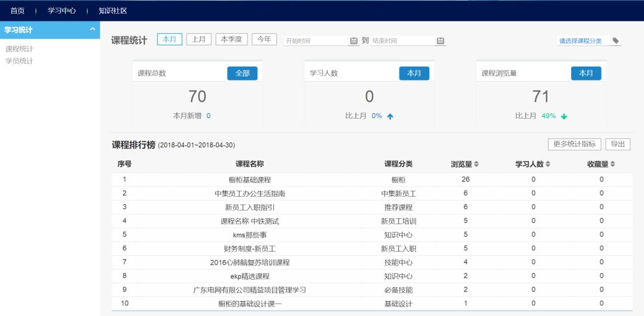Select the 上月 time range filter

coord(199,39)
